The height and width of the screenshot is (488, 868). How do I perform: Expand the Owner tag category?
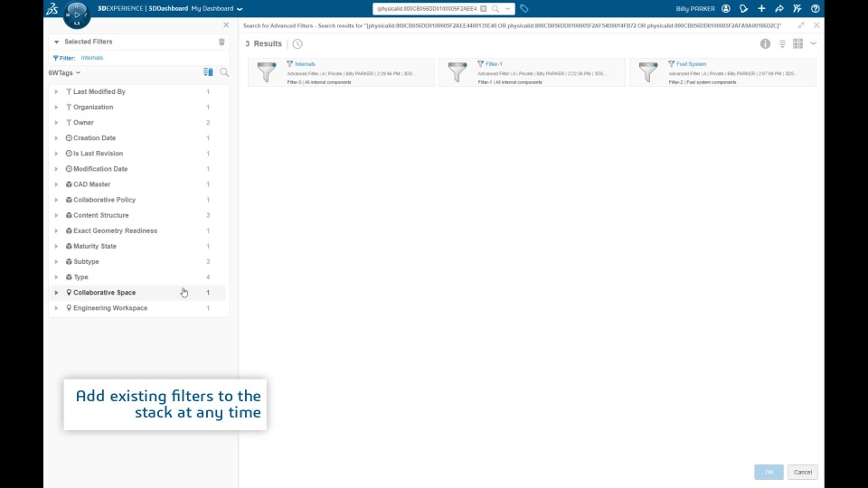(x=56, y=123)
